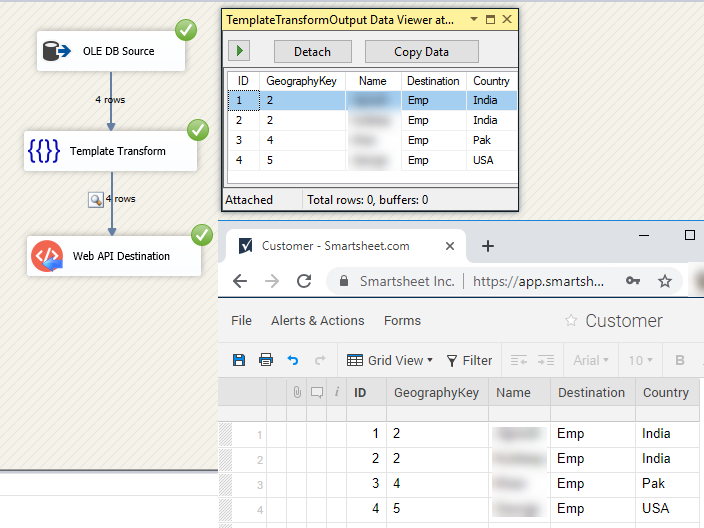Screen dimensions: 704x528
Task: Undo last change in Smartsheet
Action: point(293,360)
